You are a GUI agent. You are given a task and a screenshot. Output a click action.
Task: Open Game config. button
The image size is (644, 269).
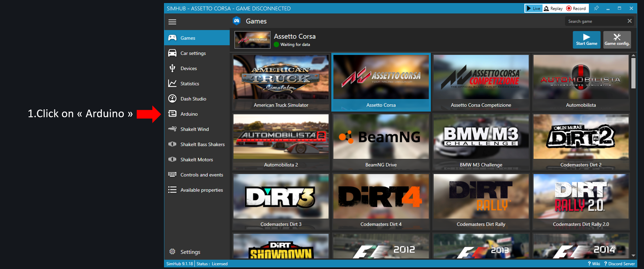point(617,40)
